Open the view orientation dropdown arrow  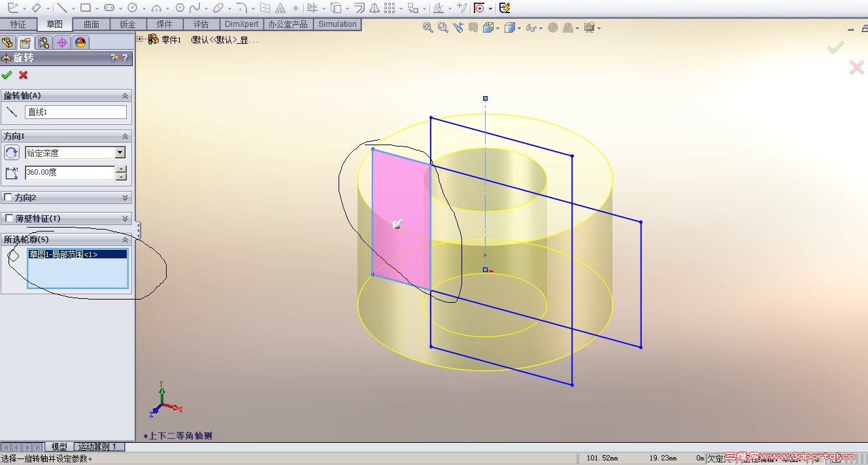497,28
